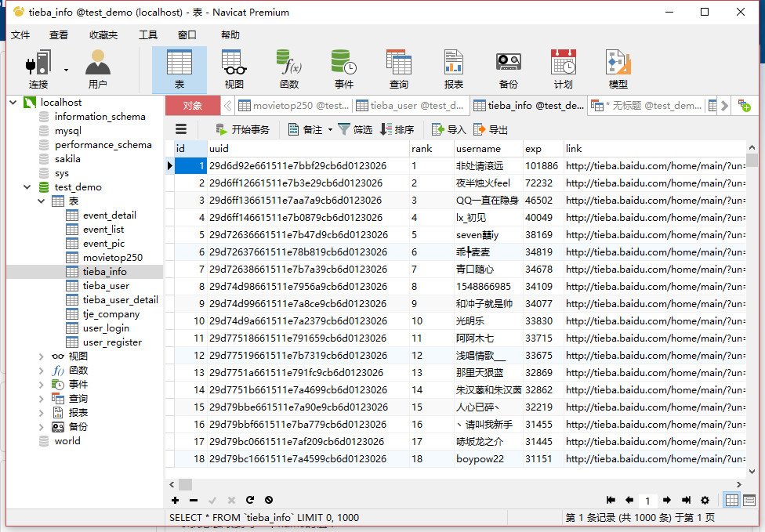Click the 导入 import button
765x532 pixels.
pyautogui.click(x=449, y=130)
